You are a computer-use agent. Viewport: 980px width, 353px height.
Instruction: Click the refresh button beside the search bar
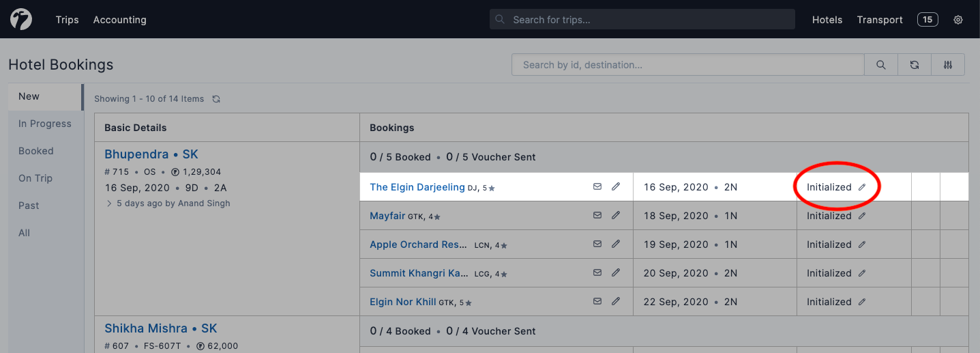pos(915,65)
